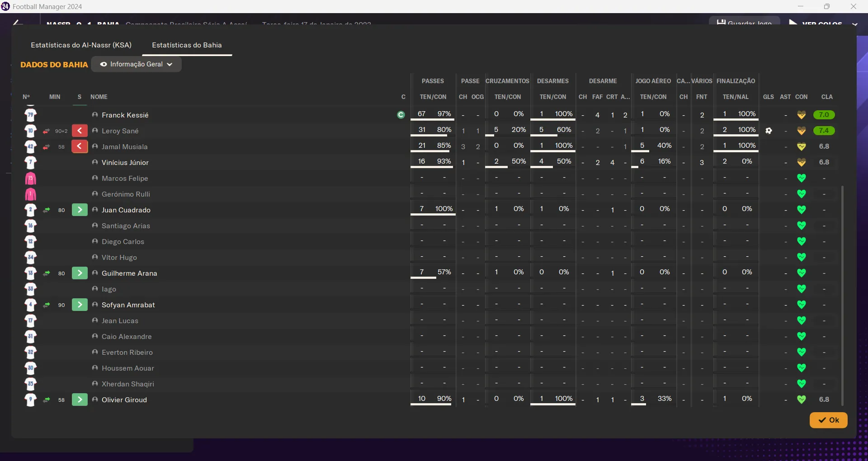Sort by the NOME column header
Image resolution: width=868 pixels, height=461 pixels.
pos(99,97)
